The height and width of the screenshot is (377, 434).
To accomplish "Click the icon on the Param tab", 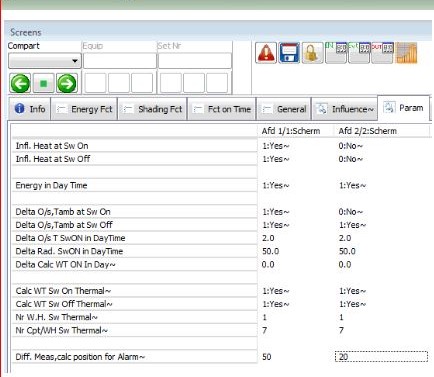I will click(x=389, y=107).
